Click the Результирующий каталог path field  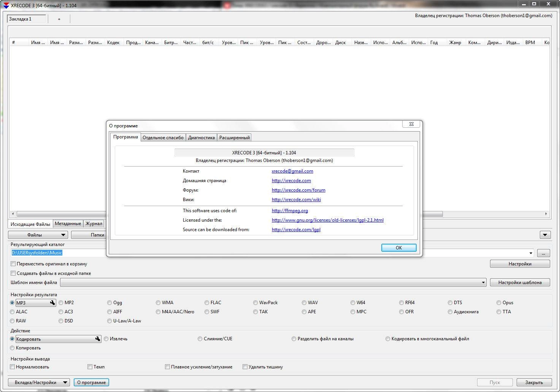[x=269, y=253]
